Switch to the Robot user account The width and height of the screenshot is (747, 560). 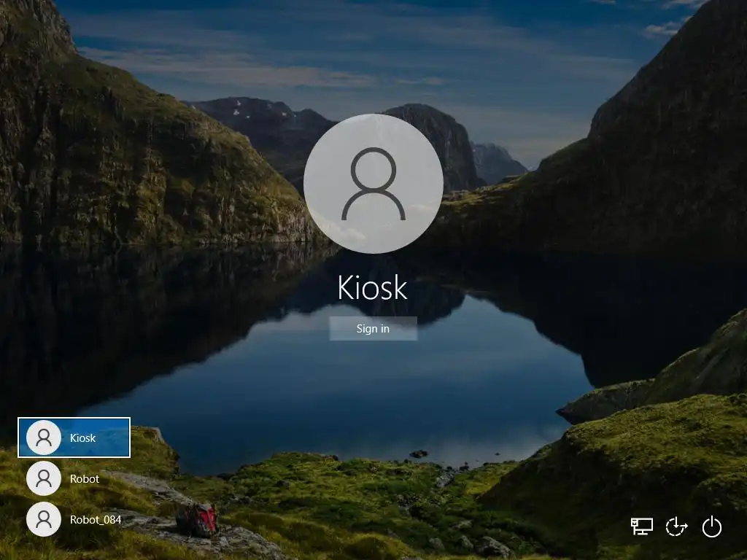[74, 478]
